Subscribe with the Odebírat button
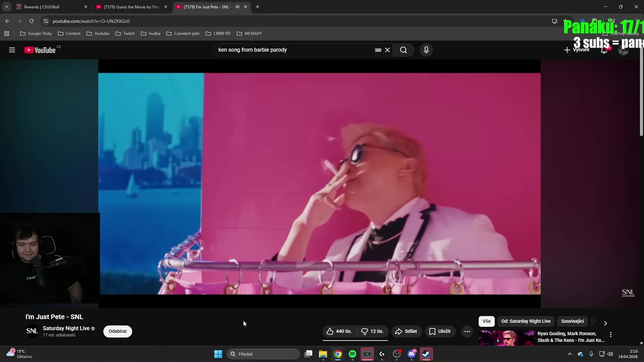Viewport: 644px width, 362px height. pos(118,331)
